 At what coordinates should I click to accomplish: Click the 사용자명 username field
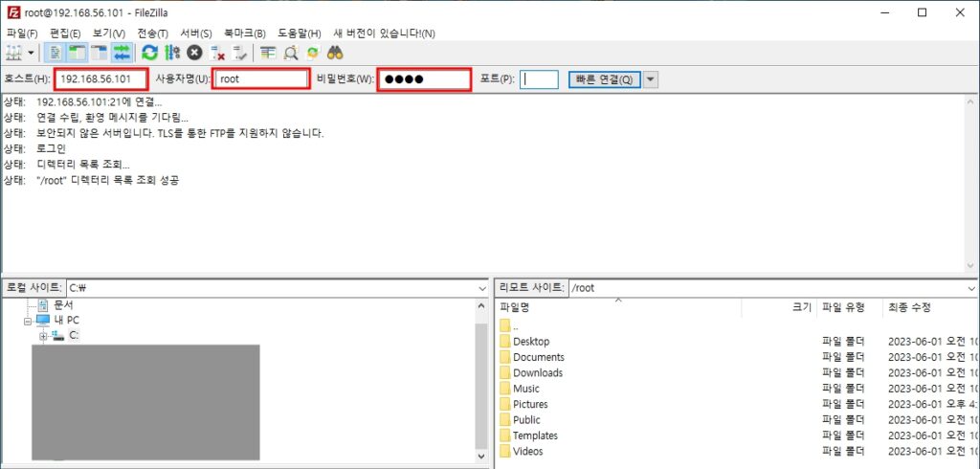[260, 79]
